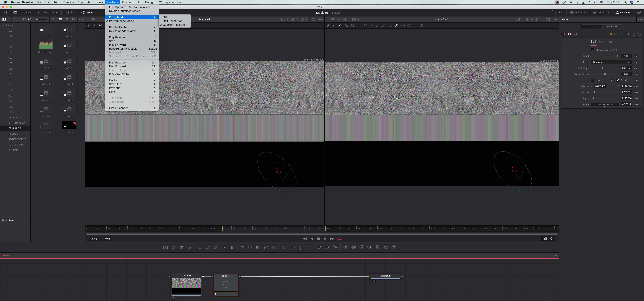The image size is (644, 301).
Task: Add a Transform node from the toolbar
Action: point(275,247)
